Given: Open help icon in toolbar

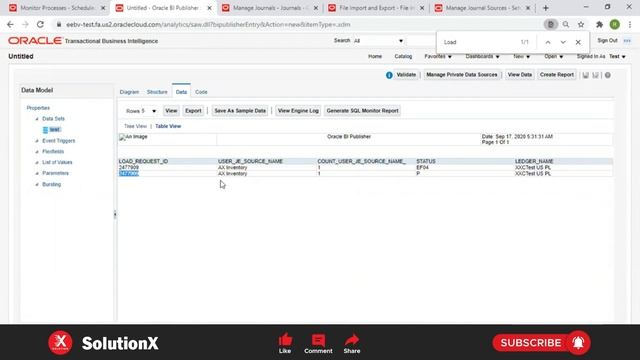Looking at the screenshot, I should (608, 75).
